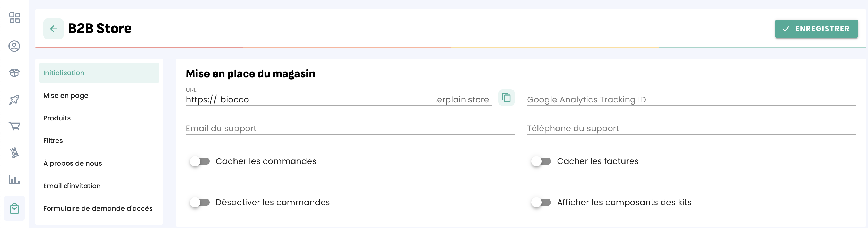Enable Afficher les composants des kits
The image size is (868, 228).
tap(541, 202)
